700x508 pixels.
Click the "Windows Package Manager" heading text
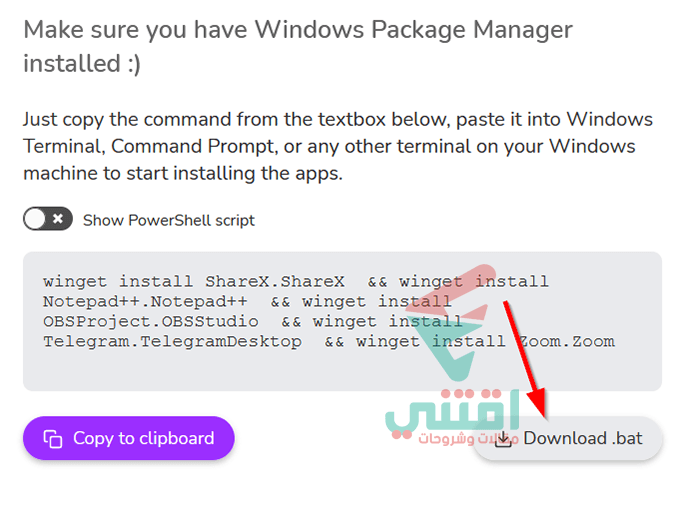point(413,30)
